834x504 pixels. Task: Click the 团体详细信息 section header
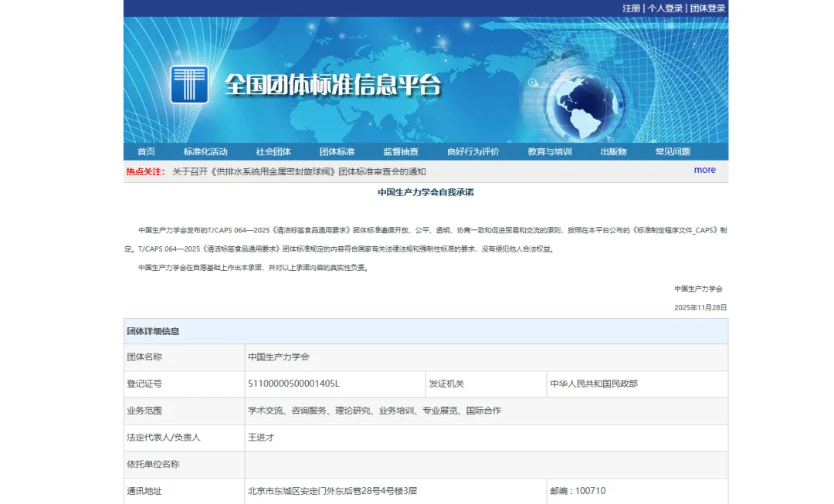tap(153, 331)
